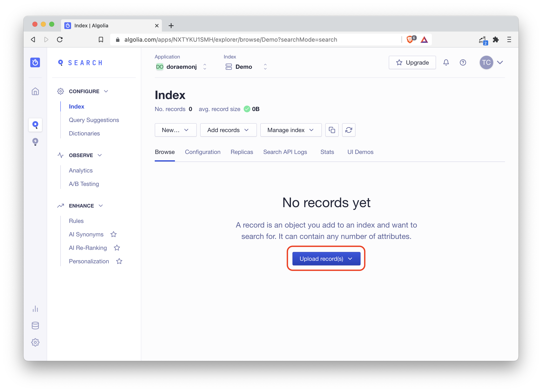Toggle the star next to AI Re-Ranking
The width and height of the screenshot is (542, 392).
tap(117, 248)
